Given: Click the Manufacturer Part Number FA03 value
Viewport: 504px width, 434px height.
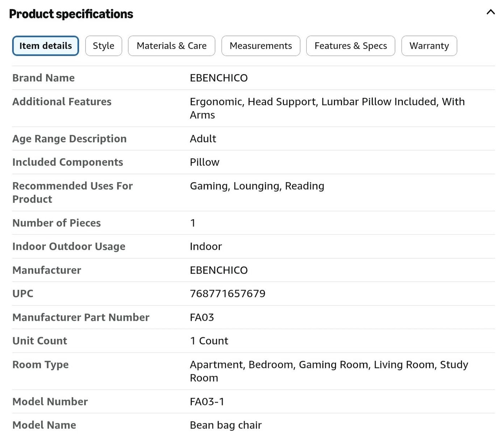Looking at the screenshot, I should click(202, 317).
